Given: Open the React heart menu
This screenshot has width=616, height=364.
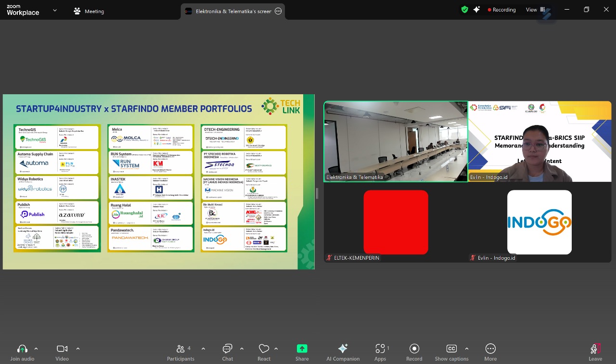Looking at the screenshot, I should pos(264,352).
